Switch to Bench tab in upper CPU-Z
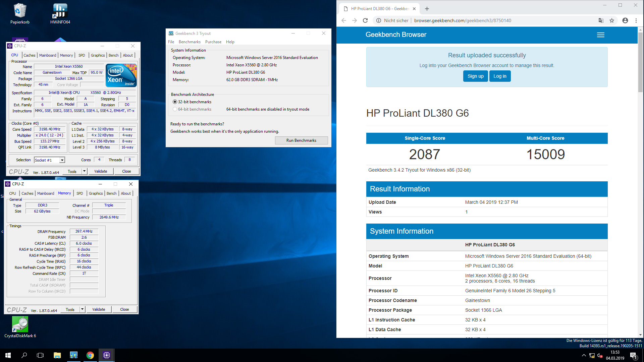Screen dimensions: 644x362 (x=114, y=55)
